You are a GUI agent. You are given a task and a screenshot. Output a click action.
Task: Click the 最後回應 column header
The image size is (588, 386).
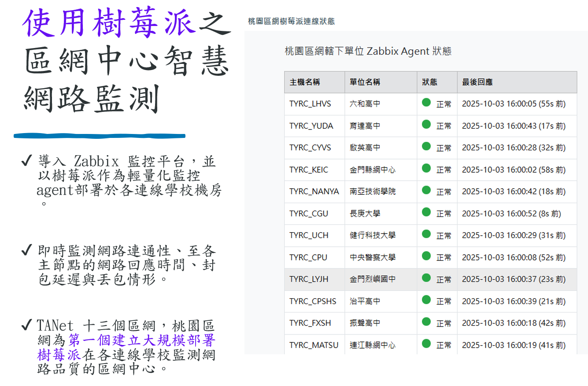coord(477,82)
